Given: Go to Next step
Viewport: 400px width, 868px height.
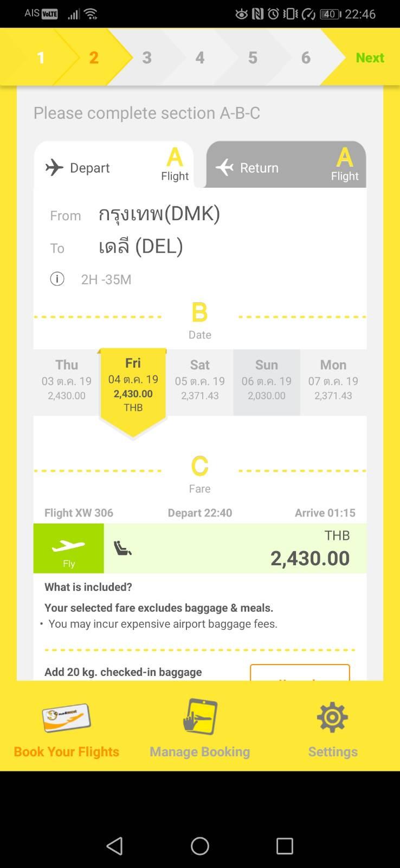Looking at the screenshot, I should click(370, 58).
